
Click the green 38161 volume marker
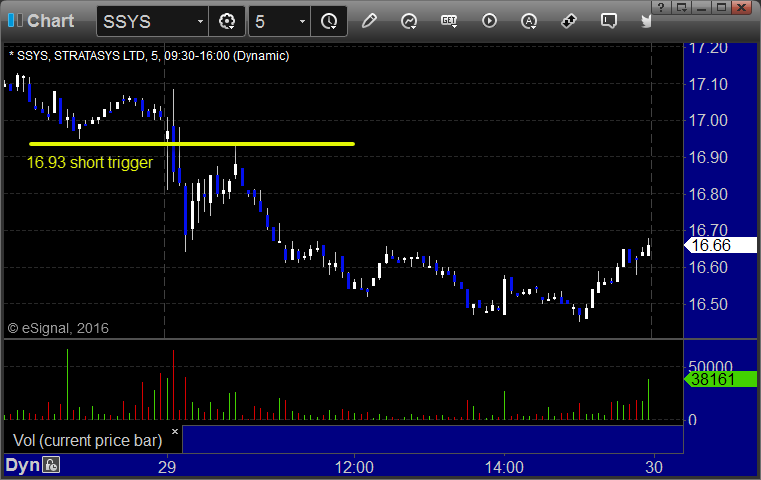point(720,379)
